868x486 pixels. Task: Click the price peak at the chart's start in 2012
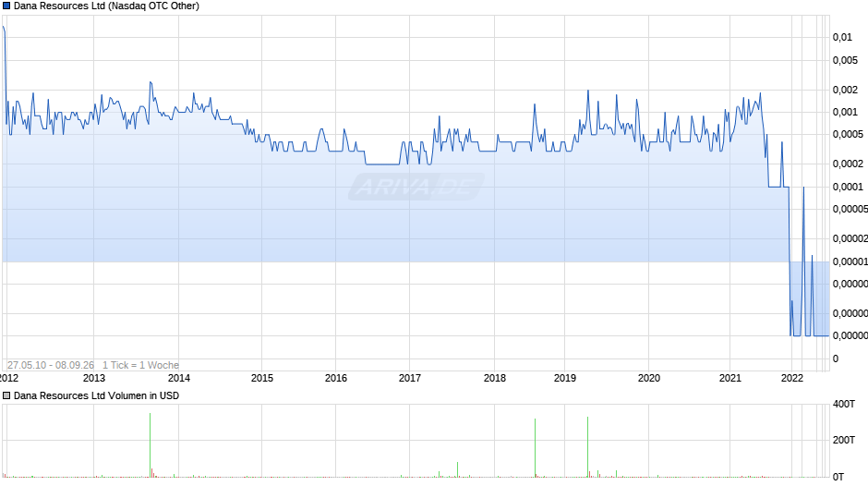[x=4, y=28]
